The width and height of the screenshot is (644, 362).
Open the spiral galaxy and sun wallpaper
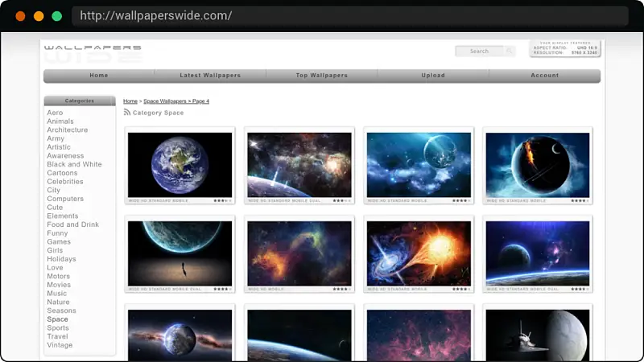point(419,253)
